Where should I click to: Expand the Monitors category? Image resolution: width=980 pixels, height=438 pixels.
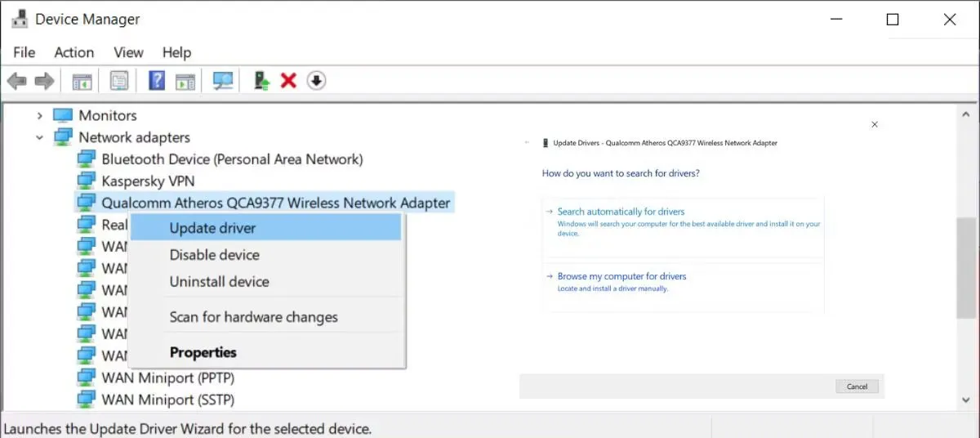click(x=39, y=116)
